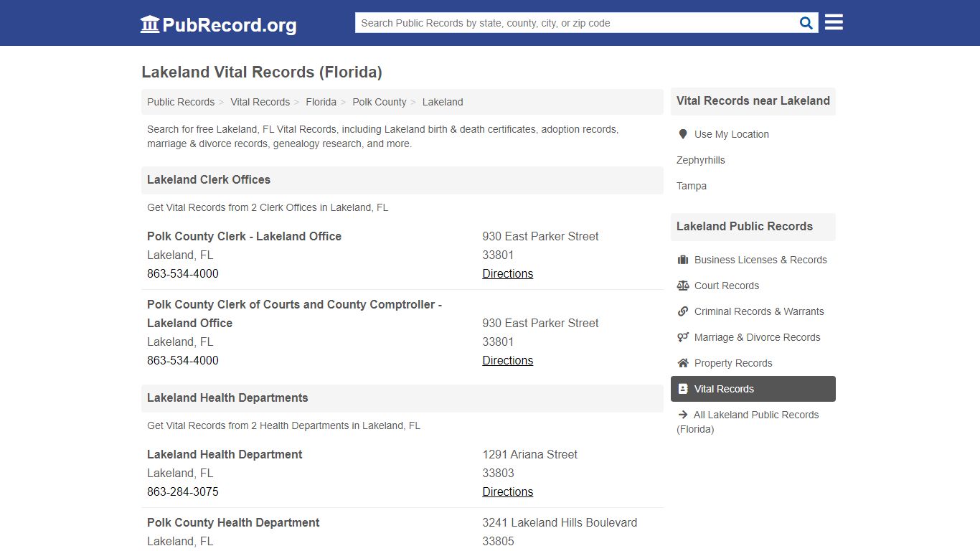Get Directions for Polk County Clerk - Lakeland Office

point(507,273)
